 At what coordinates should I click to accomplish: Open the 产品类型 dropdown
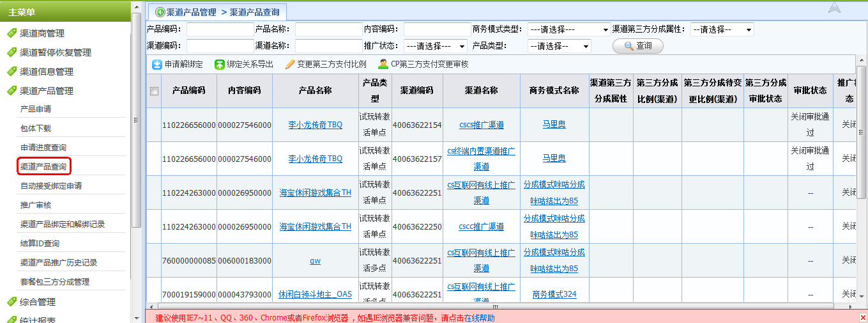(x=559, y=46)
